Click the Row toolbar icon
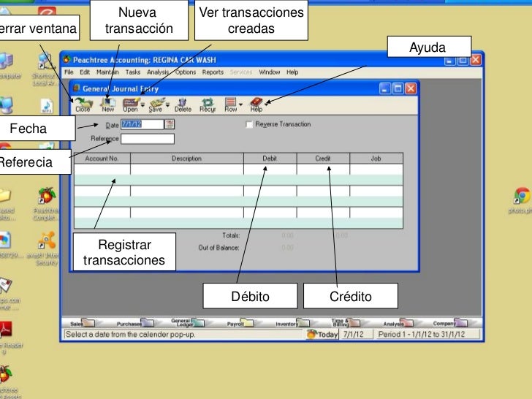The height and width of the screenshot is (399, 532). (x=231, y=104)
